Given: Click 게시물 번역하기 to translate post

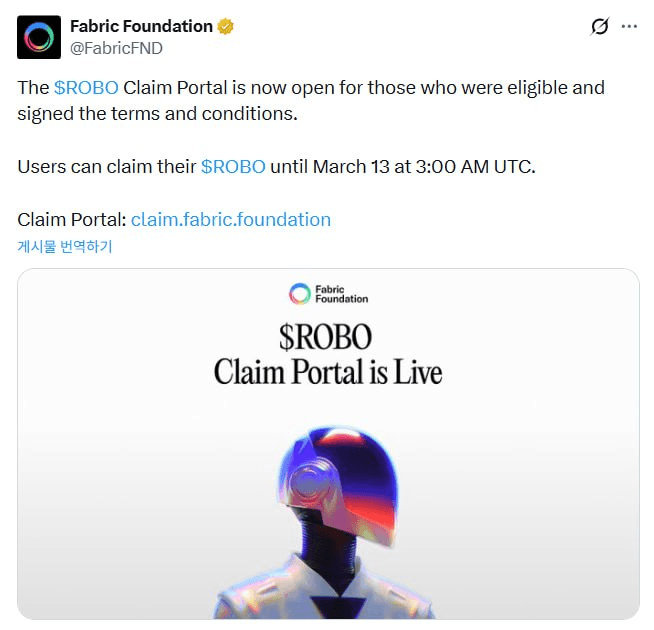Looking at the screenshot, I should click(x=65, y=247).
